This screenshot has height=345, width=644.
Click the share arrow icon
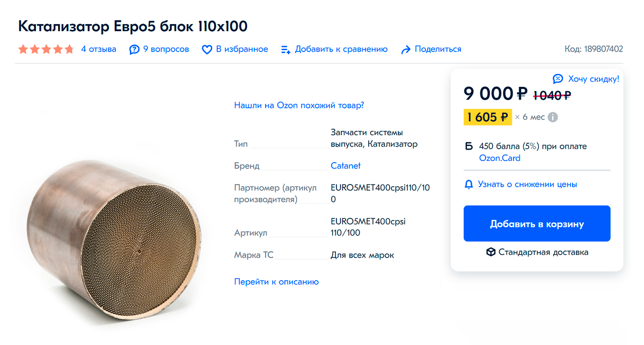coord(406,49)
